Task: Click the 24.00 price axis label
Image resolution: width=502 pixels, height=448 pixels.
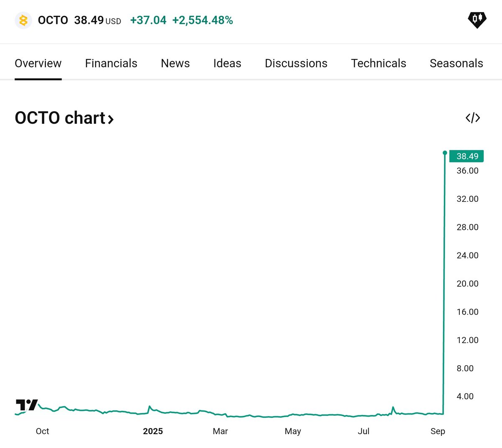Action: (467, 255)
